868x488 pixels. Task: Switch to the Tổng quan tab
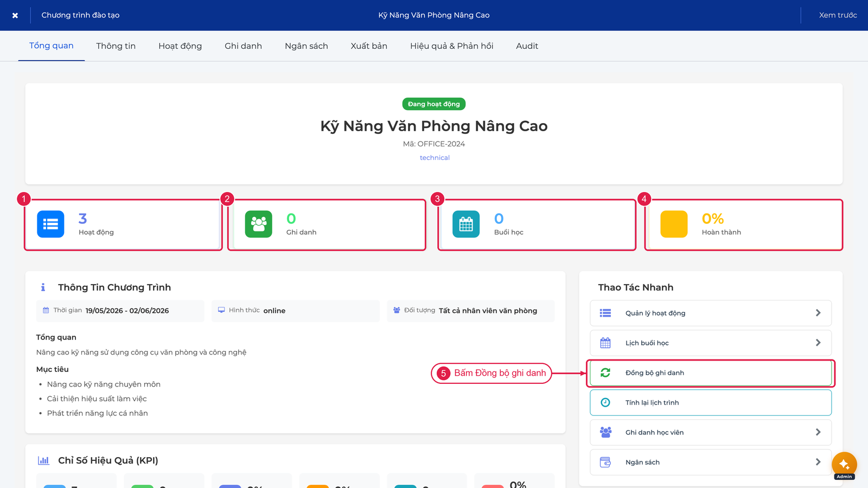pos(52,46)
